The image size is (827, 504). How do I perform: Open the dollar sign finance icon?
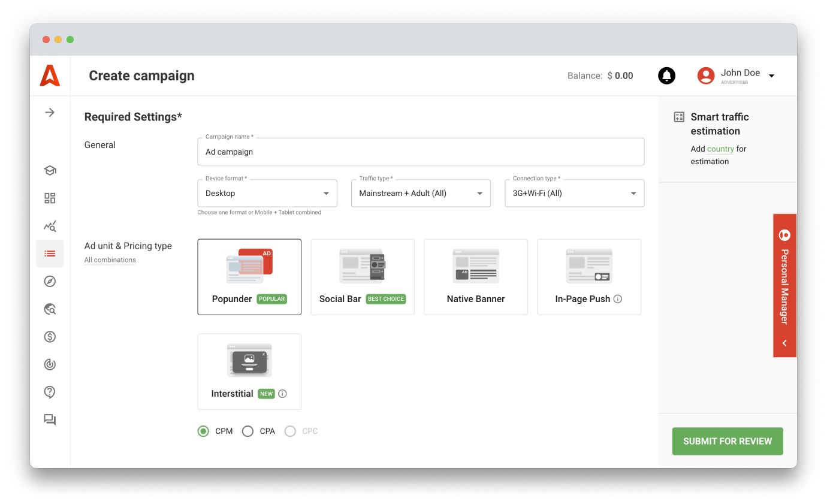coord(50,337)
